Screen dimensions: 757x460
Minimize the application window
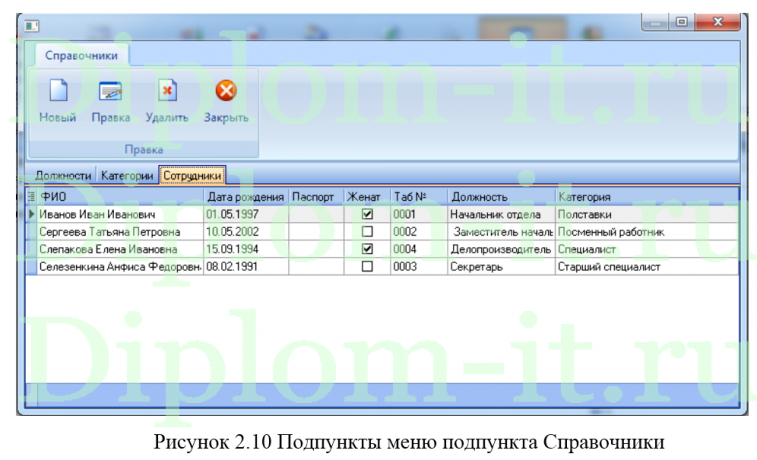click(655, 22)
